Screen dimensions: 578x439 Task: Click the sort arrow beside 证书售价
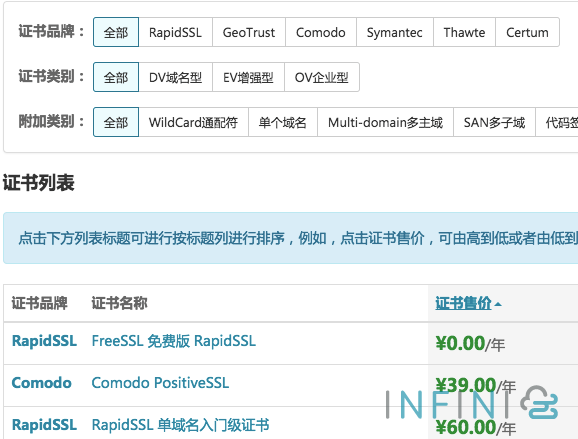pos(498,304)
